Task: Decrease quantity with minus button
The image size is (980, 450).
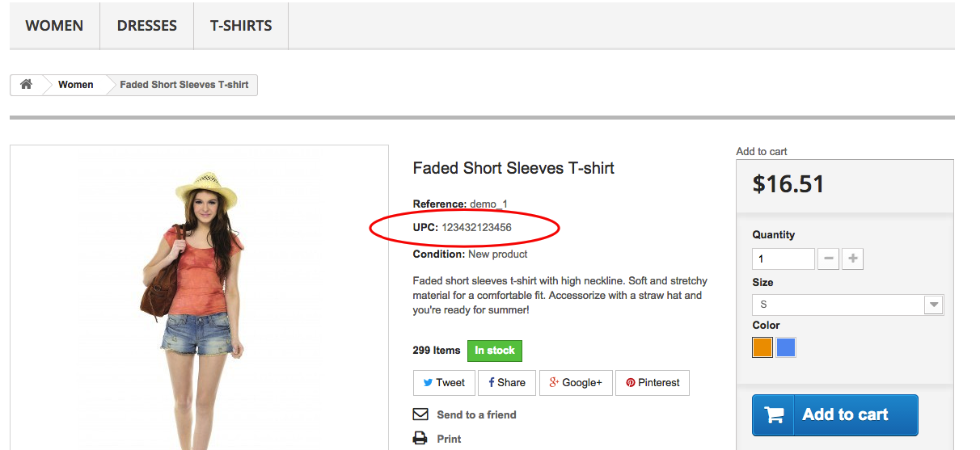Action: [x=828, y=259]
